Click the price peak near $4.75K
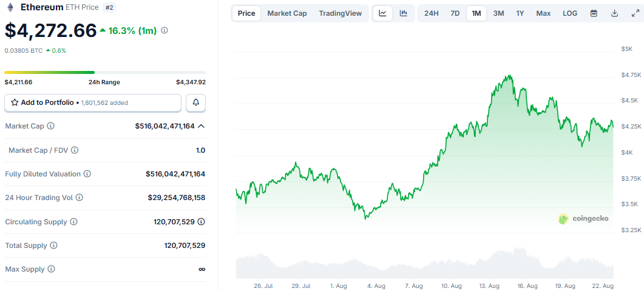Viewport: 644px width, 291px height. [510, 76]
